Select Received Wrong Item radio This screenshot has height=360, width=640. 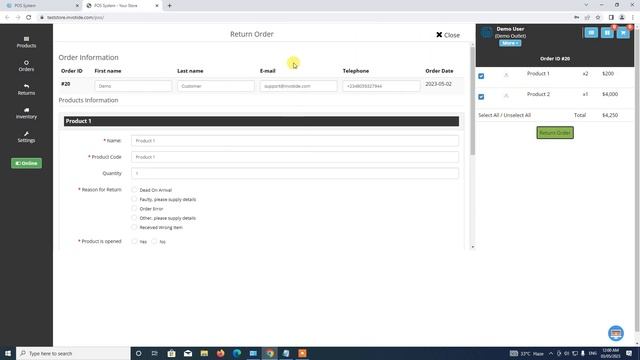pyautogui.click(x=134, y=227)
